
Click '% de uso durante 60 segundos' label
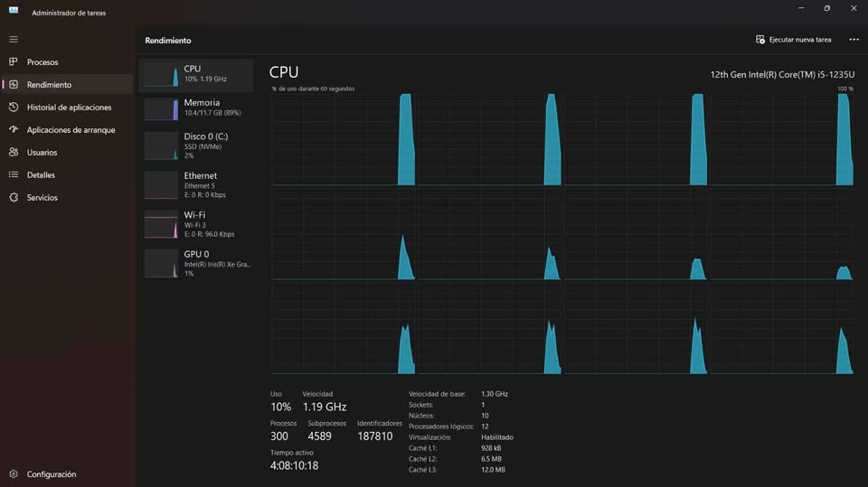314,89
